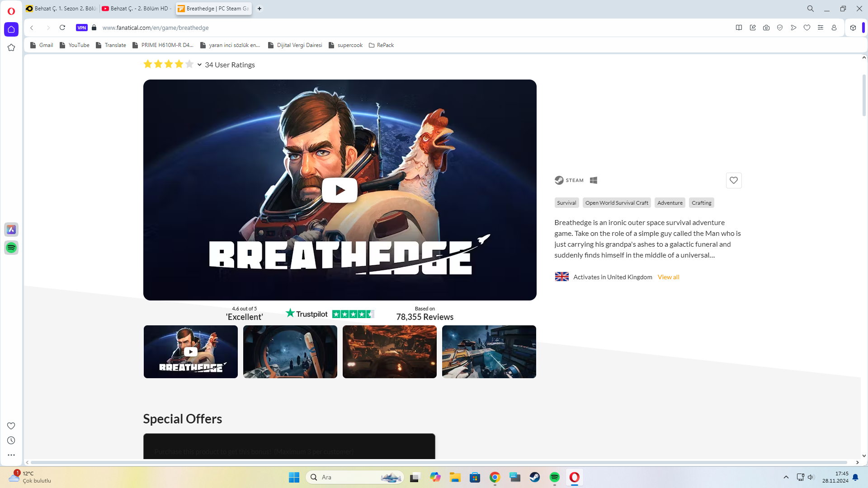Viewport: 868px width, 488px height.
Task: Toggle the VPN badge in address bar
Action: (x=81, y=28)
